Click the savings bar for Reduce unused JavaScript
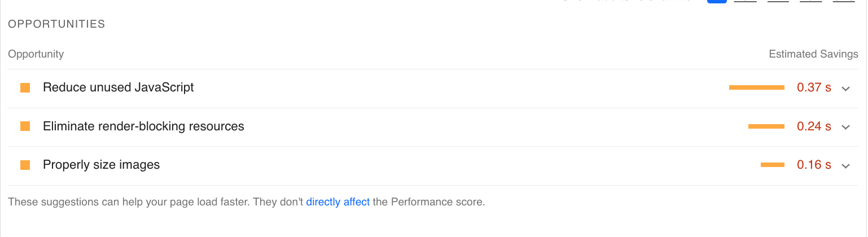Viewport: 868px width, 237px height. coord(756,87)
